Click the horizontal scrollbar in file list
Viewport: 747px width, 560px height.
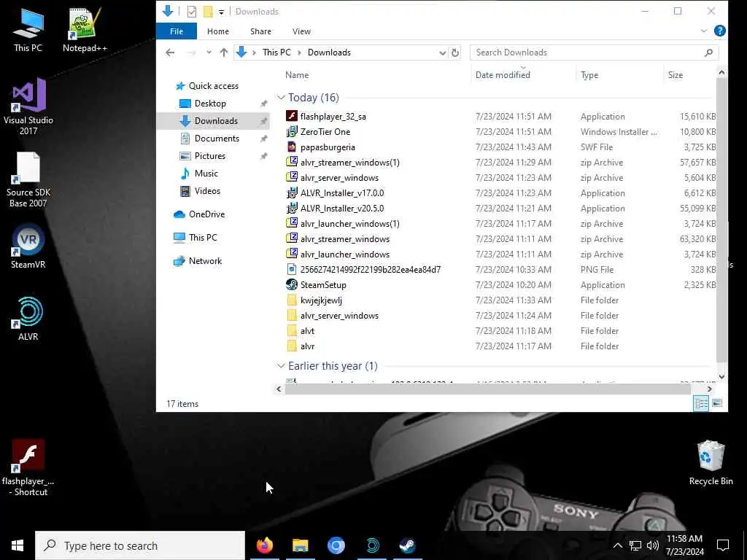[x=488, y=389]
